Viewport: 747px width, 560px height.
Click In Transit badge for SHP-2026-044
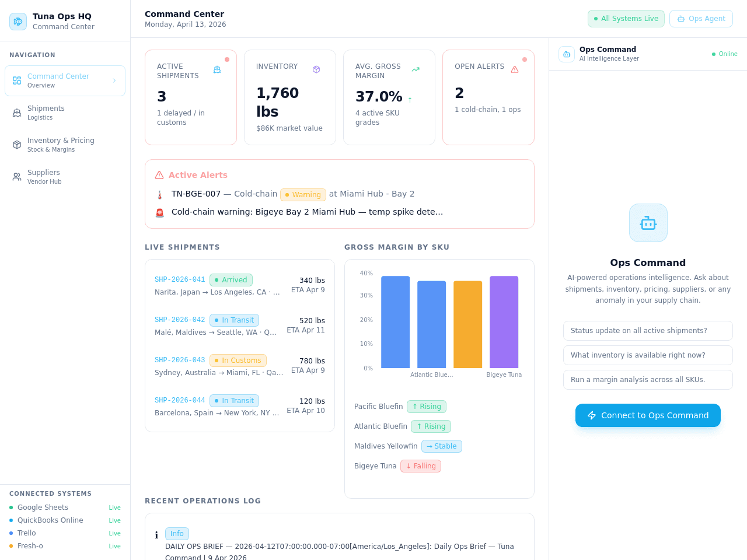click(234, 401)
